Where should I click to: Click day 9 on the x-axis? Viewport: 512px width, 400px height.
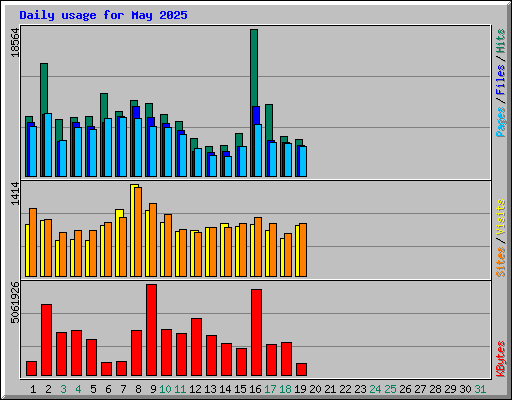click(153, 389)
